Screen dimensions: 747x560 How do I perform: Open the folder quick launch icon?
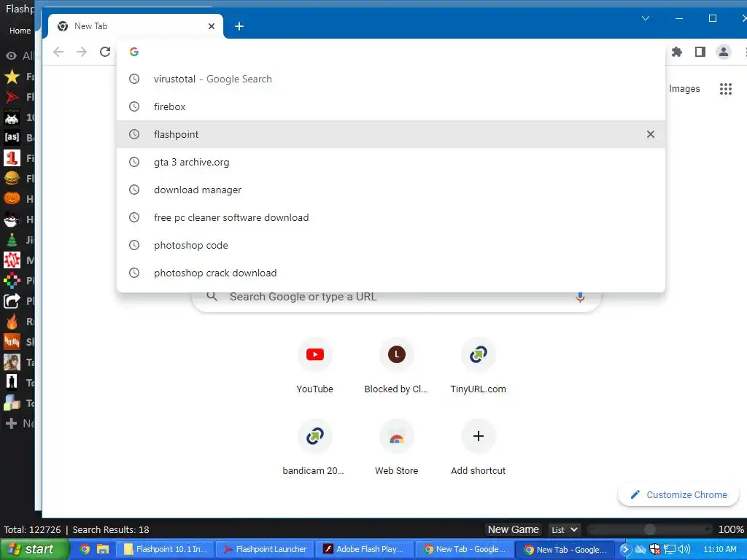coord(103,549)
